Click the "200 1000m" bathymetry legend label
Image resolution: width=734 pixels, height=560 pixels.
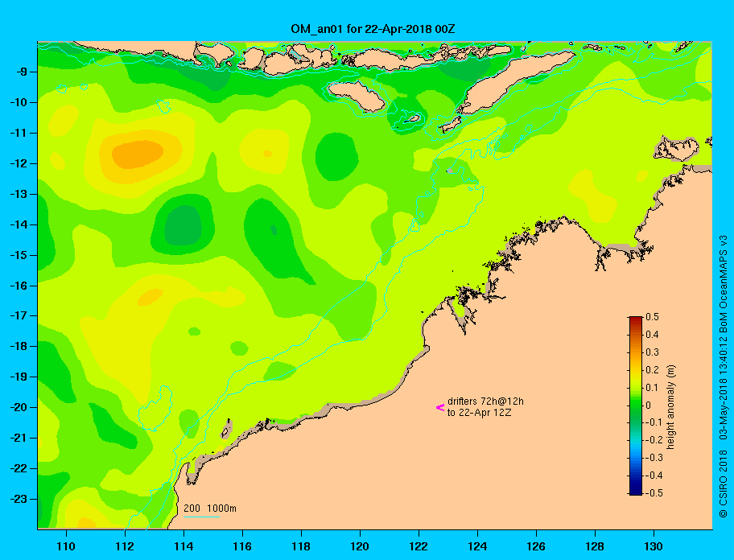(210, 509)
